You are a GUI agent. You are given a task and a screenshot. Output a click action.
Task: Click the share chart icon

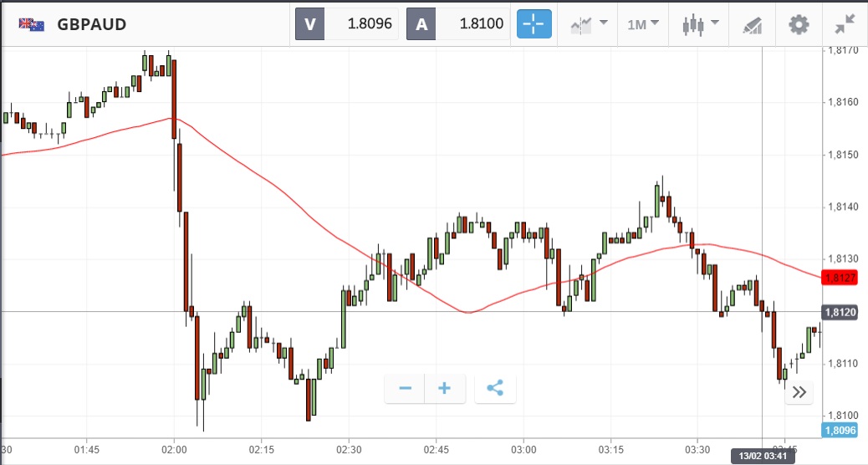coord(495,388)
